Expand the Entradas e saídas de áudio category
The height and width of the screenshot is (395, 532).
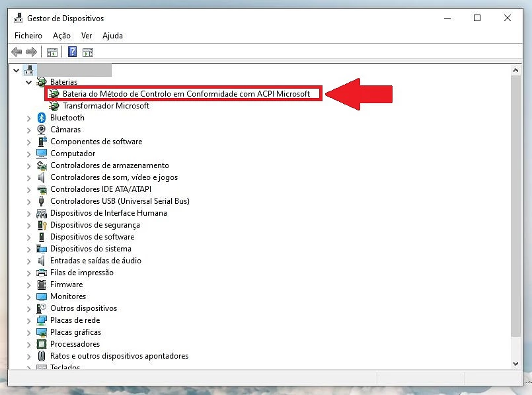[x=29, y=261]
